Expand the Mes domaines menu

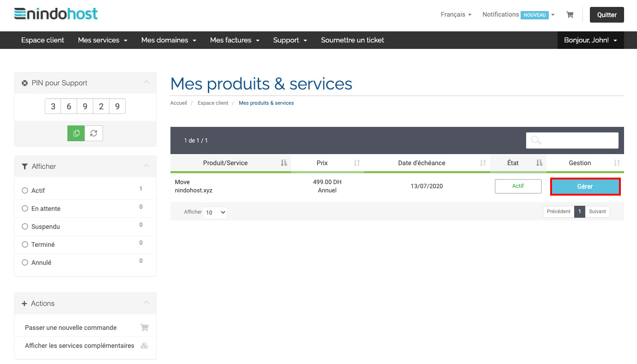point(169,40)
